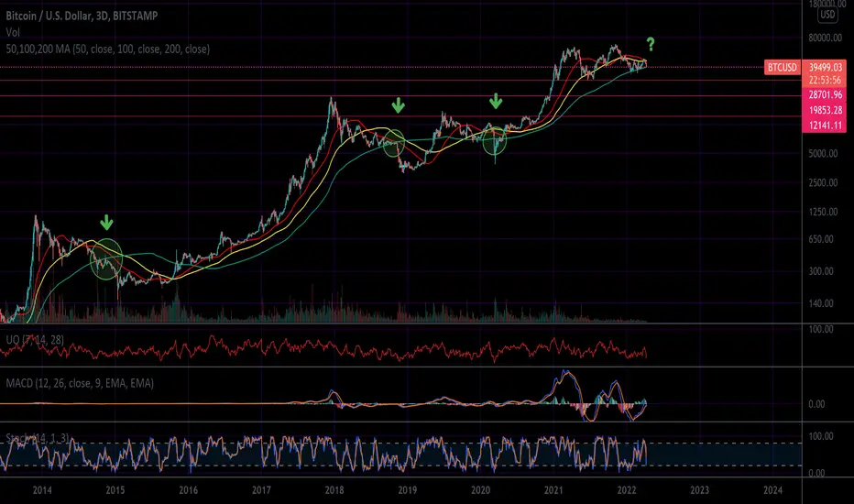Click the 2021 label on time axis
The image size is (854, 504).
(553, 490)
